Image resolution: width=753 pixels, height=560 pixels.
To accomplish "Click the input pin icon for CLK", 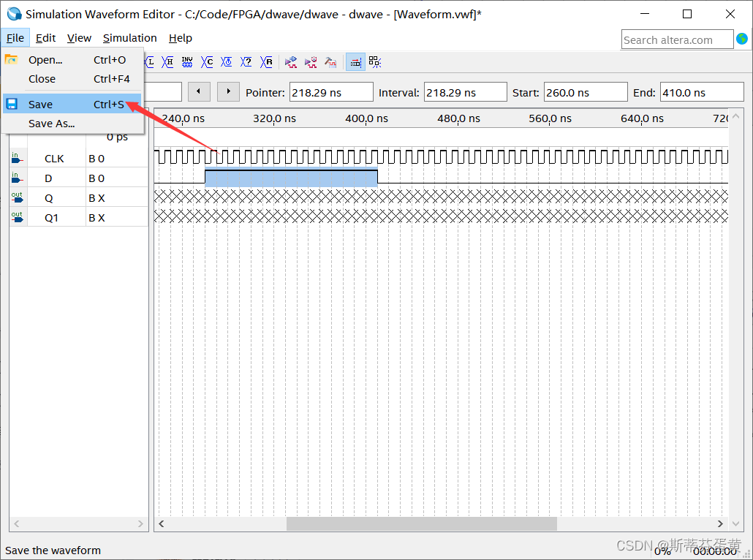I will click(17, 158).
